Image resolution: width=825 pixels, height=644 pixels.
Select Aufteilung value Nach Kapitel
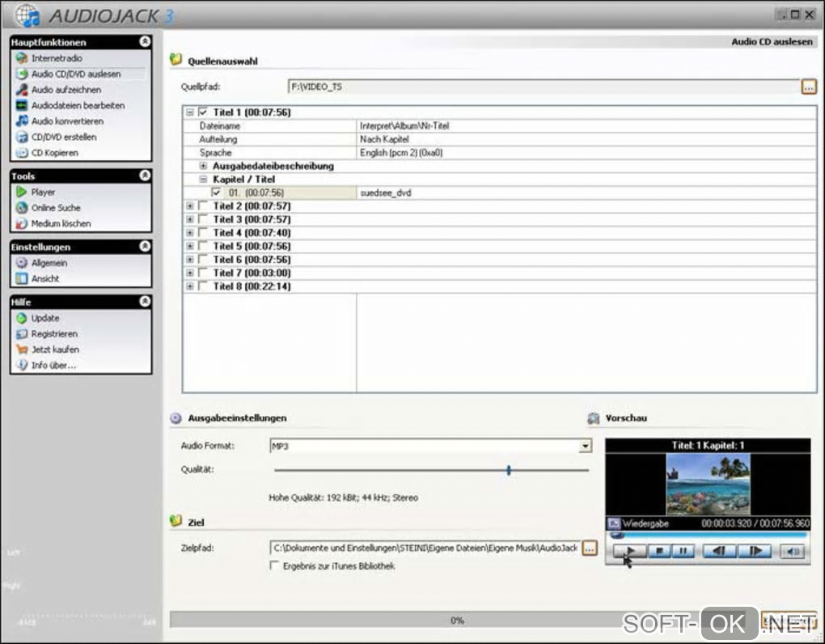coord(384,139)
